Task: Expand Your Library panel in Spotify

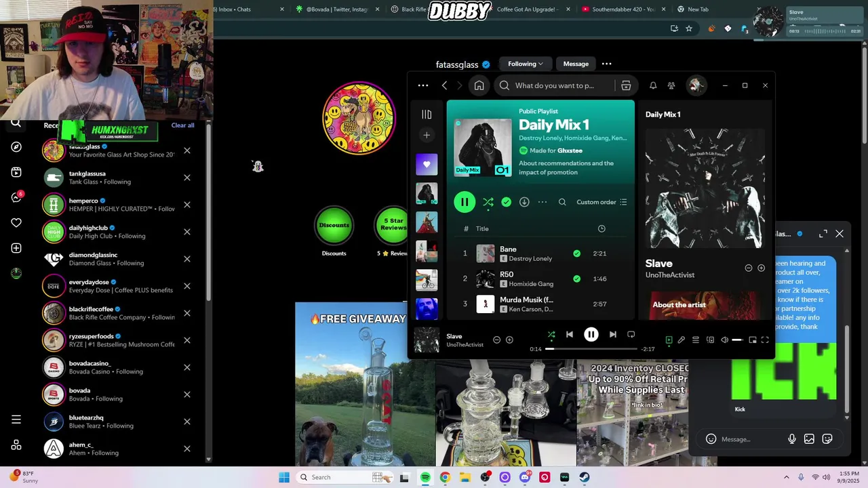Action: (427, 115)
